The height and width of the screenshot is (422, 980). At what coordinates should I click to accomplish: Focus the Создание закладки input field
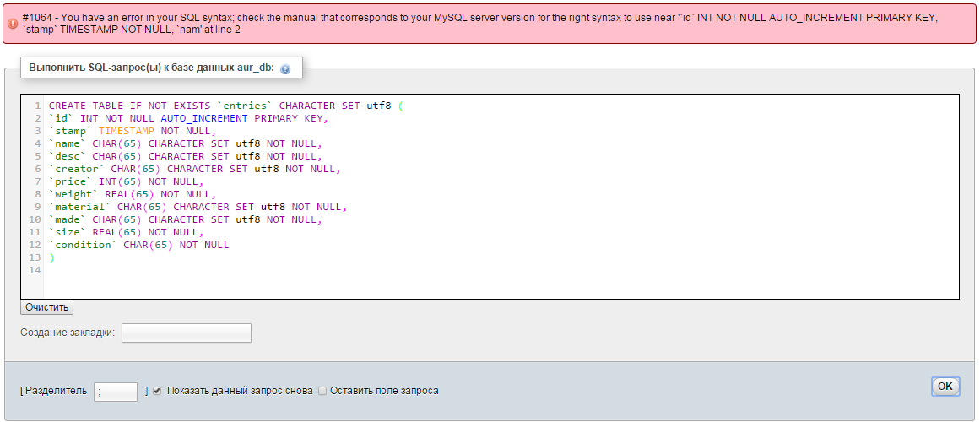point(187,333)
